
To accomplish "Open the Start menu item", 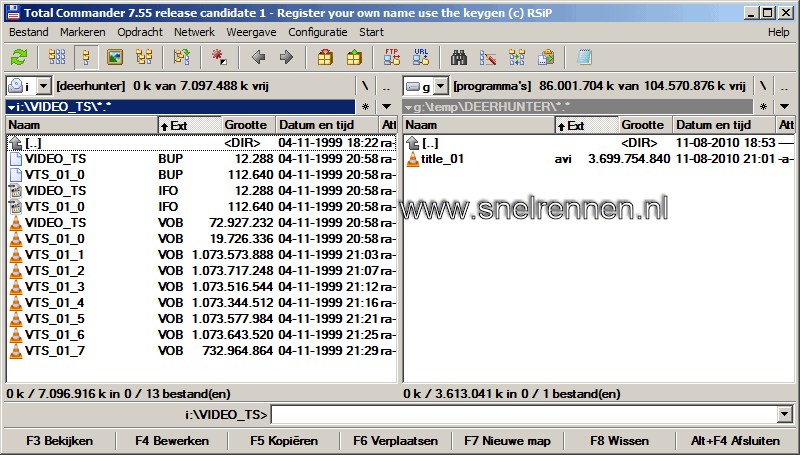I will [x=371, y=32].
